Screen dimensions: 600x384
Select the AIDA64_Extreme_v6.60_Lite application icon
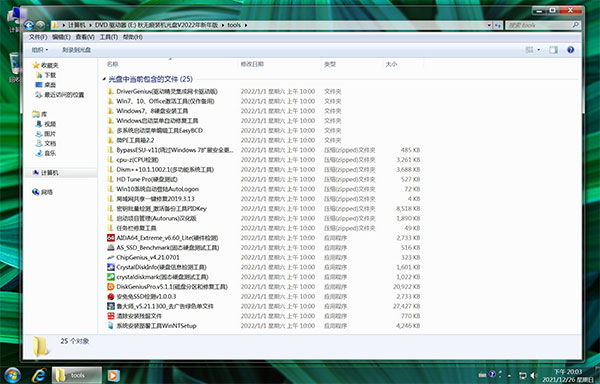tap(111, 238)
